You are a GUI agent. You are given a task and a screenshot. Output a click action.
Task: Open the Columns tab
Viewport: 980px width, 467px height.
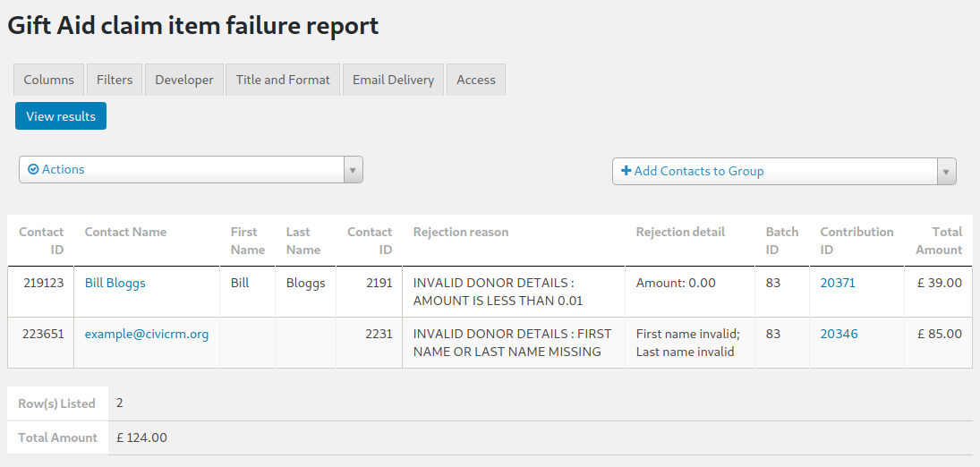pyautogui.click(x=49, y=80)
